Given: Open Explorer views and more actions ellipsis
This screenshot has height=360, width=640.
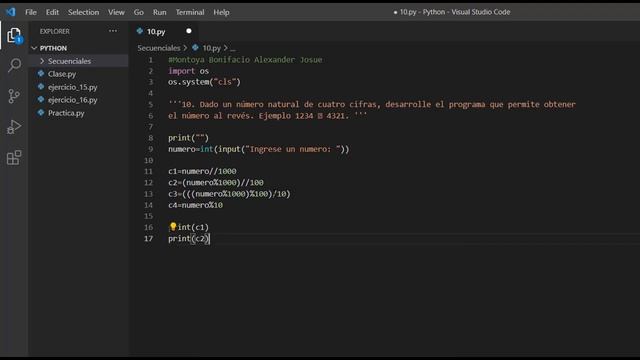Looking at the screenshot, I should [113, 31].
